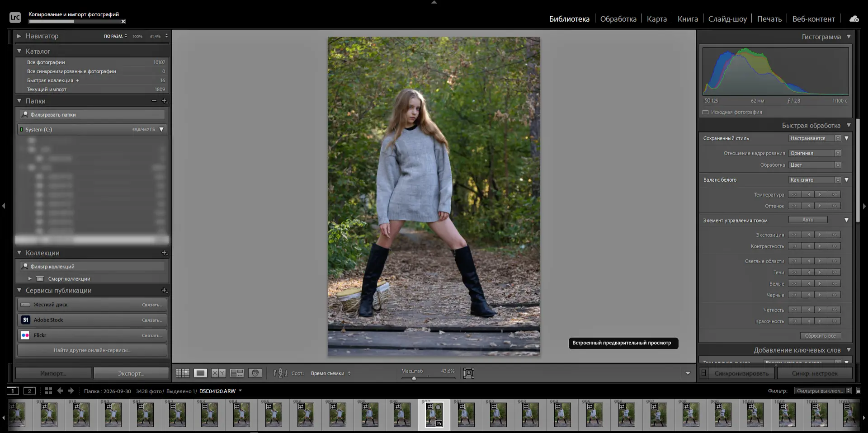Open Compare view (XY) icon
Image resolution: width=868 pixels, height=433 pixels.
(x=218, y=373)
